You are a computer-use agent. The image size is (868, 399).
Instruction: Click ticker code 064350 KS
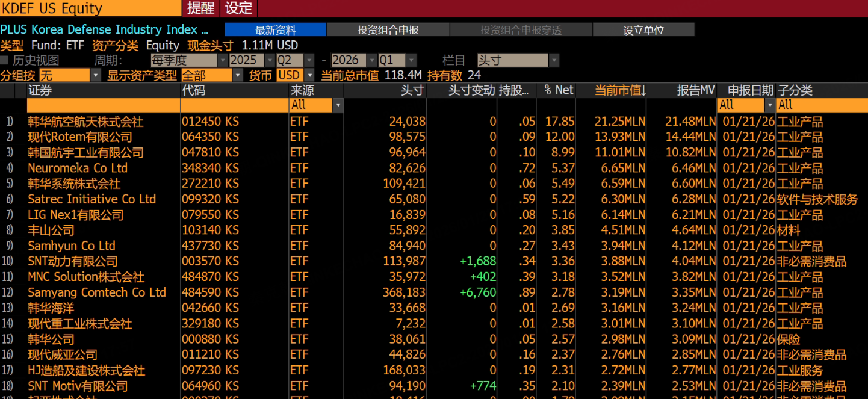click(x=210, y=137)
